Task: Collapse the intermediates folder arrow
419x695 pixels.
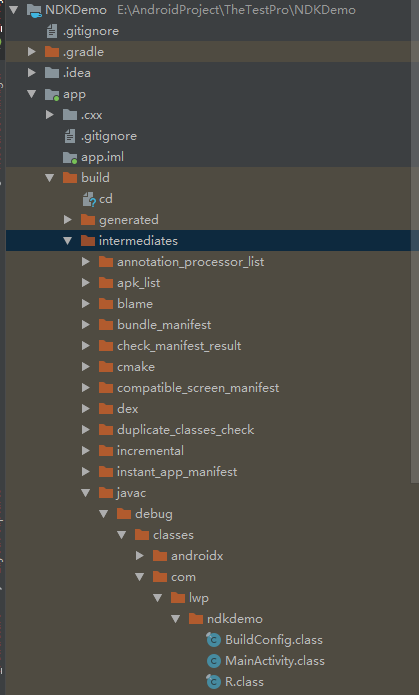Action: pyautogui.click(x=68, y=241)
